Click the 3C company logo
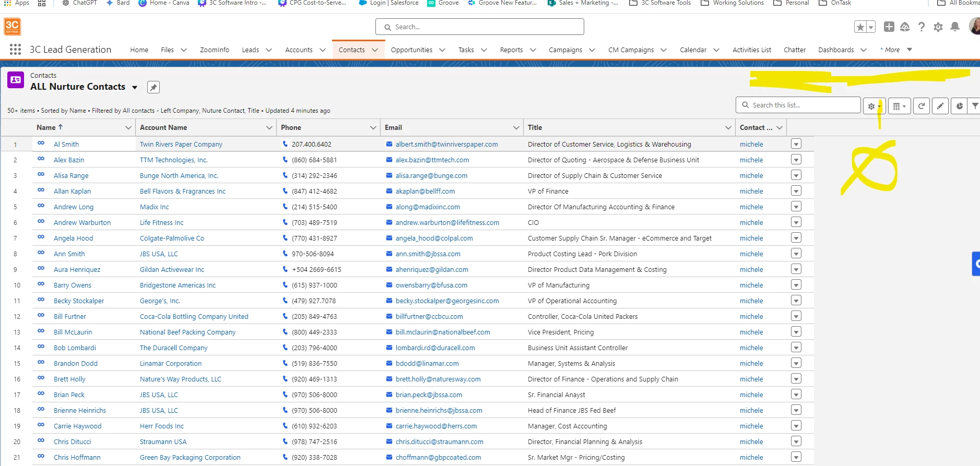The height and width of the screenshot is (466, 980). point(12,27)
